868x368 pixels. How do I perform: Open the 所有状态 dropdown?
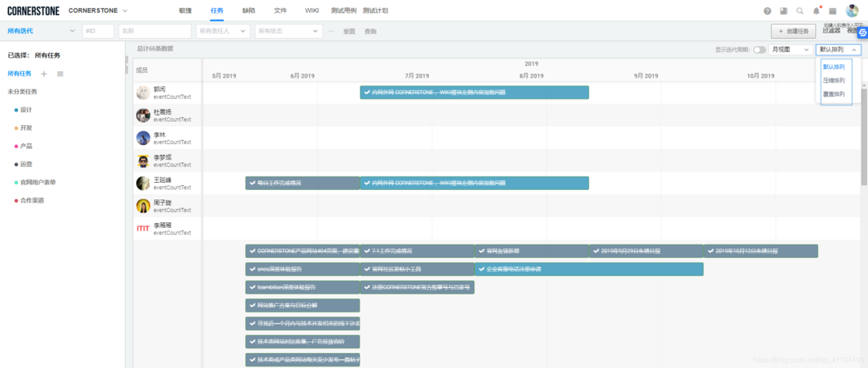point(289,31)
